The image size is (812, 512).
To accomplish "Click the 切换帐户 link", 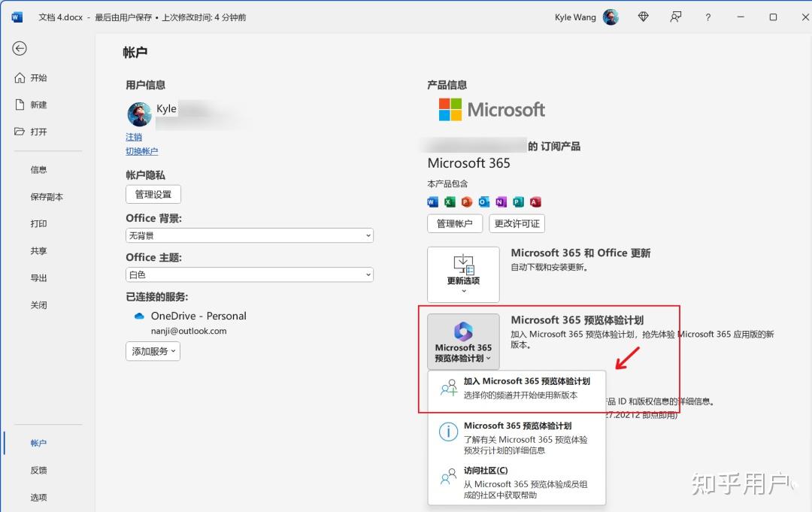I will pos(142,151).
